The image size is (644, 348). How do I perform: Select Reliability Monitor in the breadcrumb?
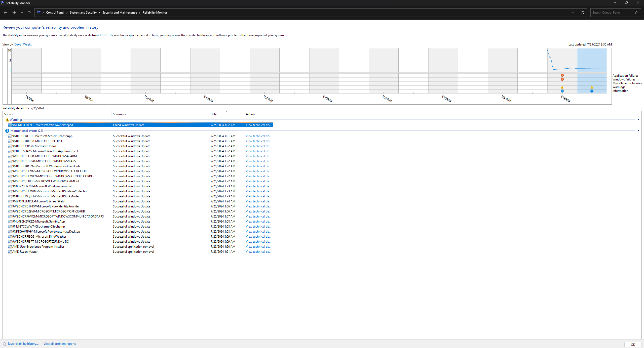point(155,13)
